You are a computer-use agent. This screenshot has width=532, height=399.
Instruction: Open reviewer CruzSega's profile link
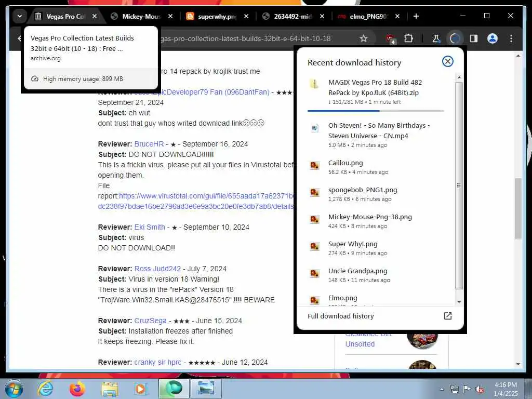tap(150, 321)
